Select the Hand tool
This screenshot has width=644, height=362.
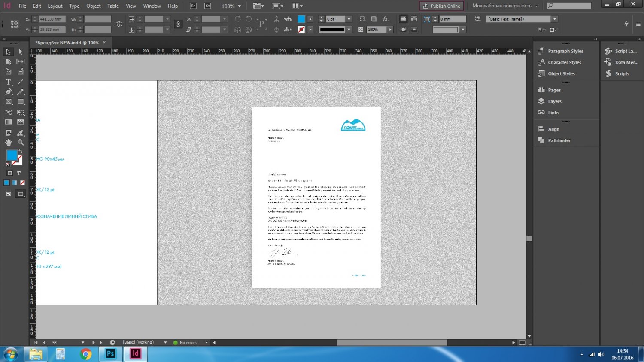pos(8,143)
